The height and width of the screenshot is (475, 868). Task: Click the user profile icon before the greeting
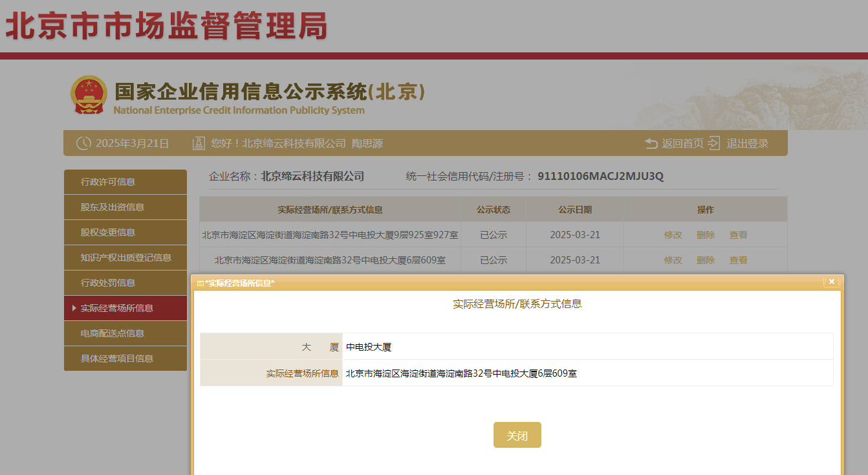(199, 144)
